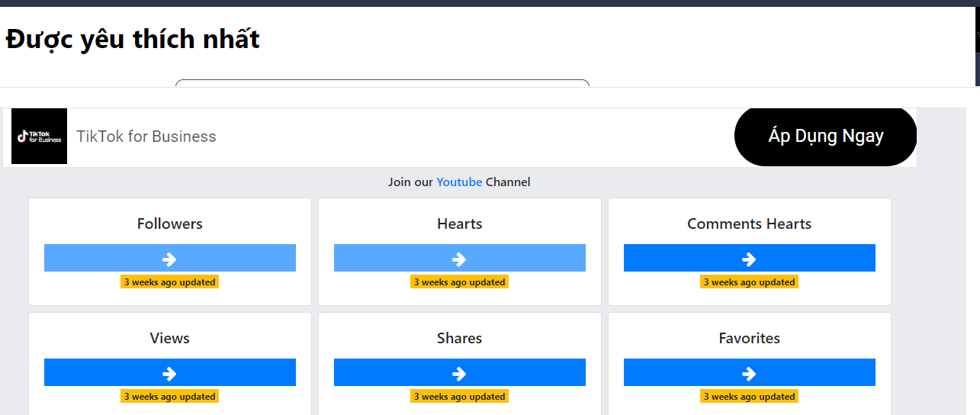Click the TikTok for Business logo

pyautogui.click(x=40, y=137)
